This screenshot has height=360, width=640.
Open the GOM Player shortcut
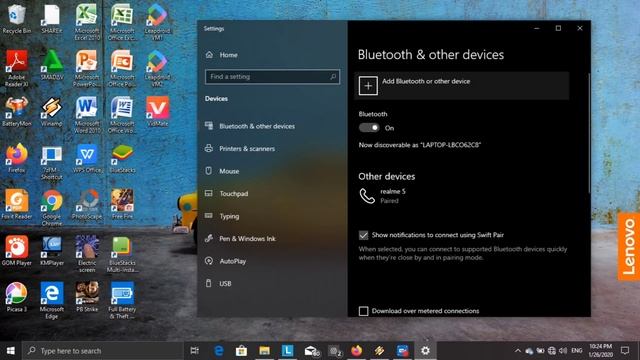16,251
